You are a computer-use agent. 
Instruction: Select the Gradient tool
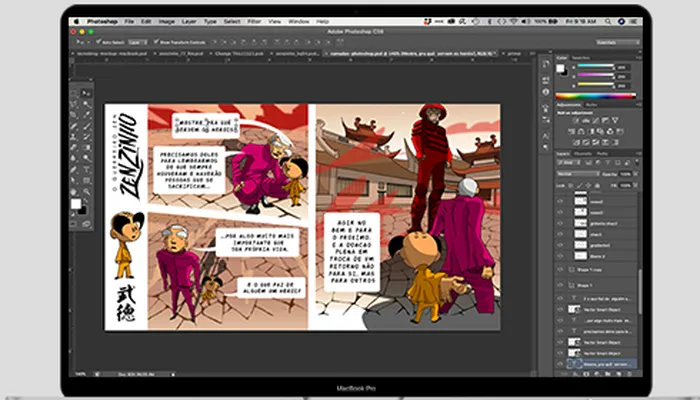pos(86,147)
